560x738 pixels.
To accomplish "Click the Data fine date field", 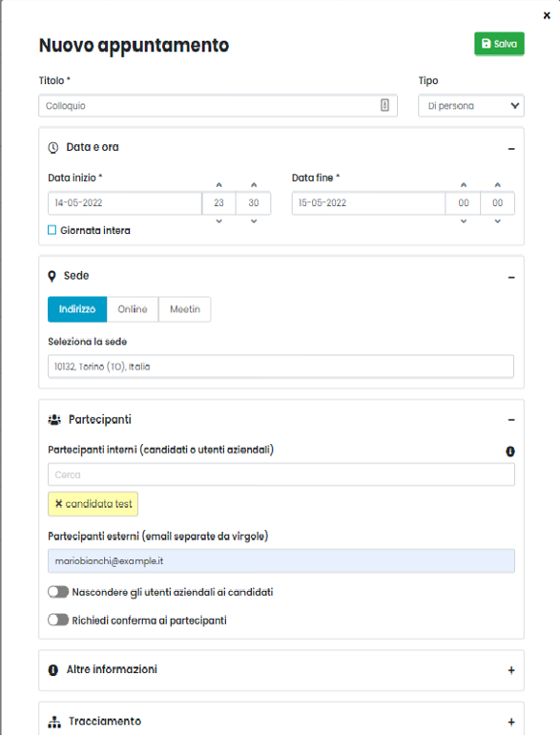I will (368, 202).
